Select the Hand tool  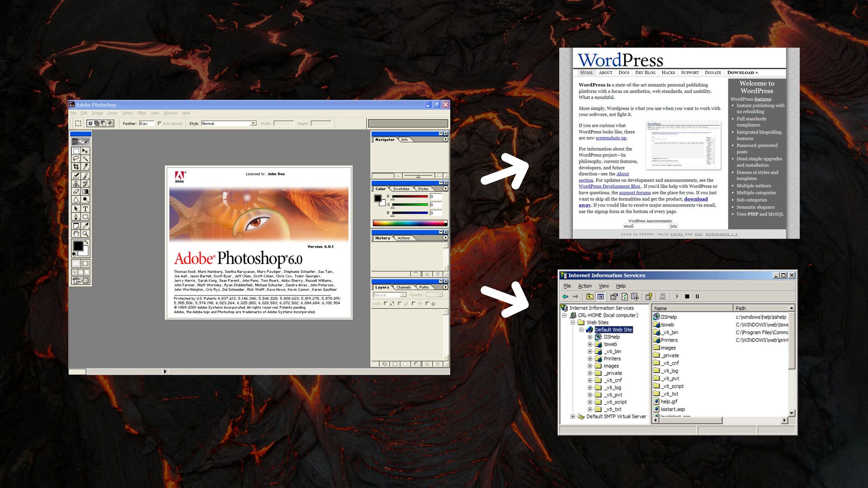pos(76,234)
